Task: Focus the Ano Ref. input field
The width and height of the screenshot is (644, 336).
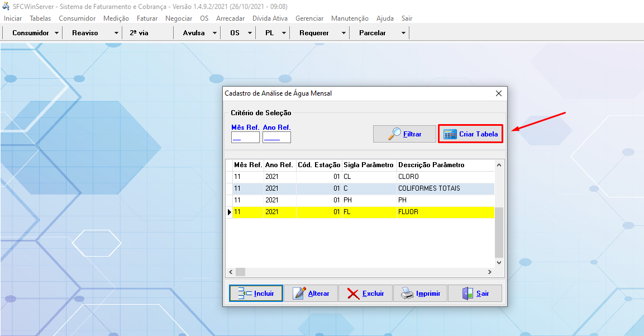Action: [276, 137]
